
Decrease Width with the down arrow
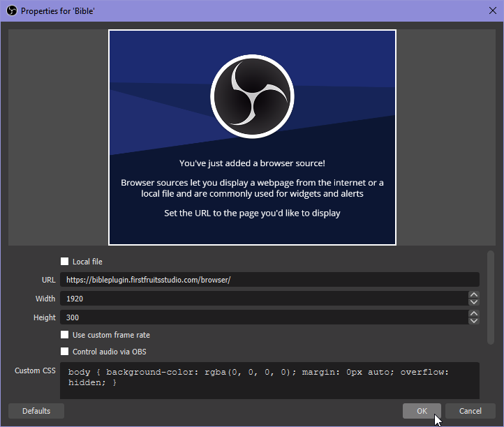click(x=474, y=302)
